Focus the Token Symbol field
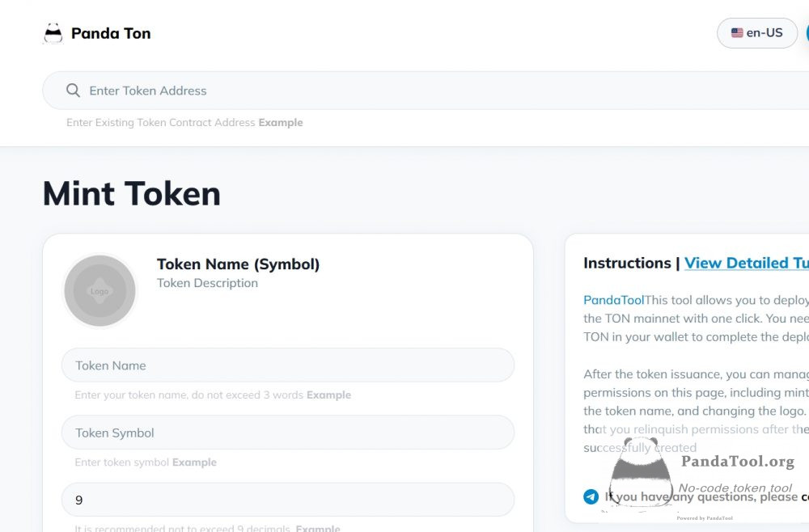The width and height of the screenshot is (809, 532). point(288,433)
